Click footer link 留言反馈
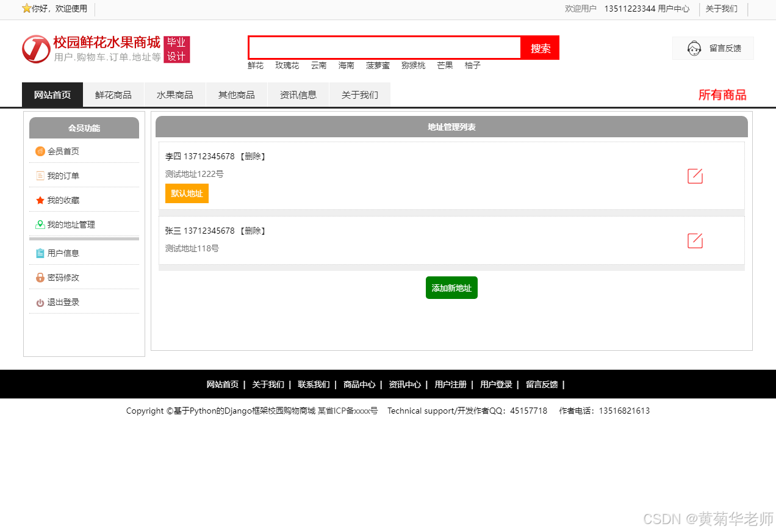776x532 pixels. (x=542, y=384)
